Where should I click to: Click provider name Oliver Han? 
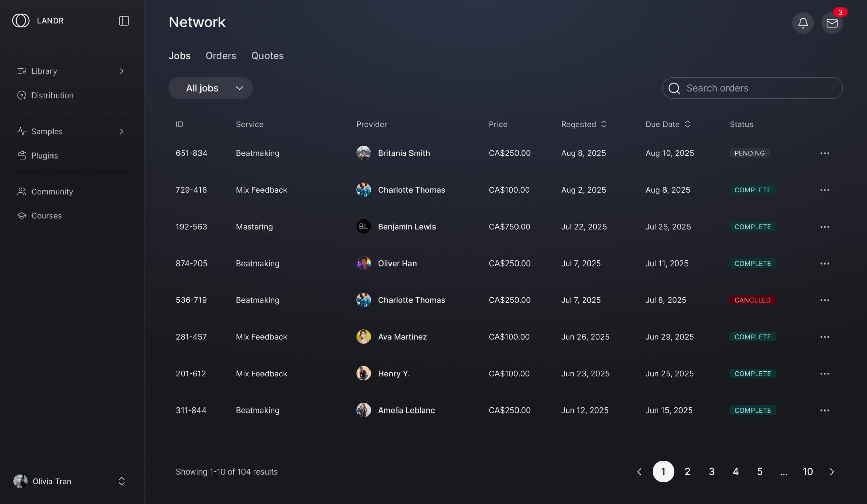tap(397, 264)
